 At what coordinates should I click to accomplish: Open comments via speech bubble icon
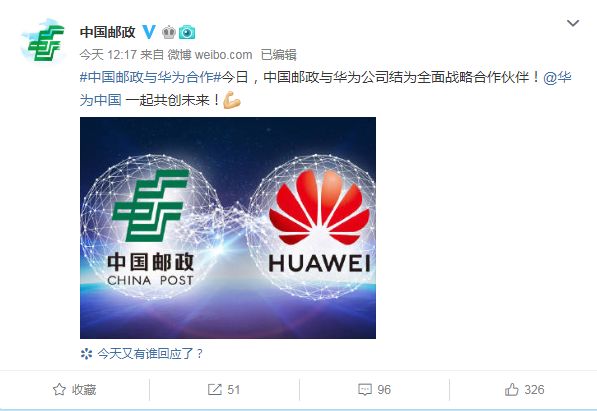point(365,389)
